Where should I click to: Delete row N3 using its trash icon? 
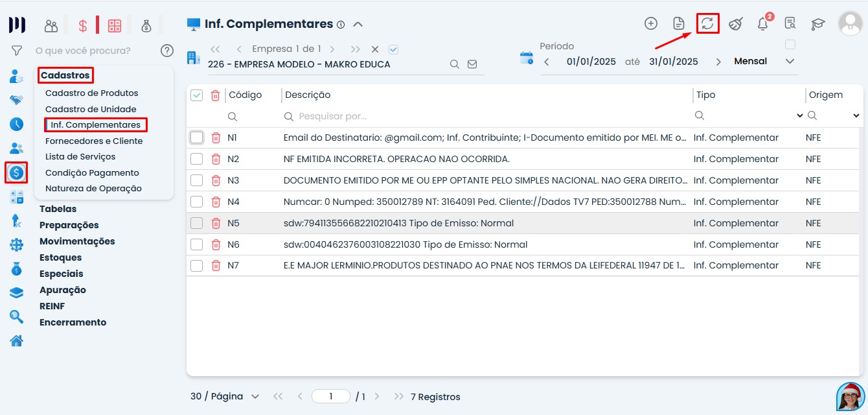215,180
